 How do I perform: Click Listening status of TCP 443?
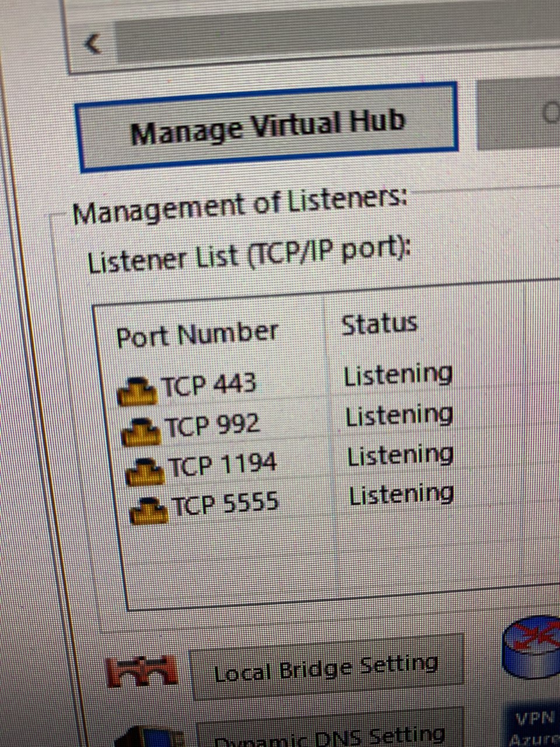point(398,375)
